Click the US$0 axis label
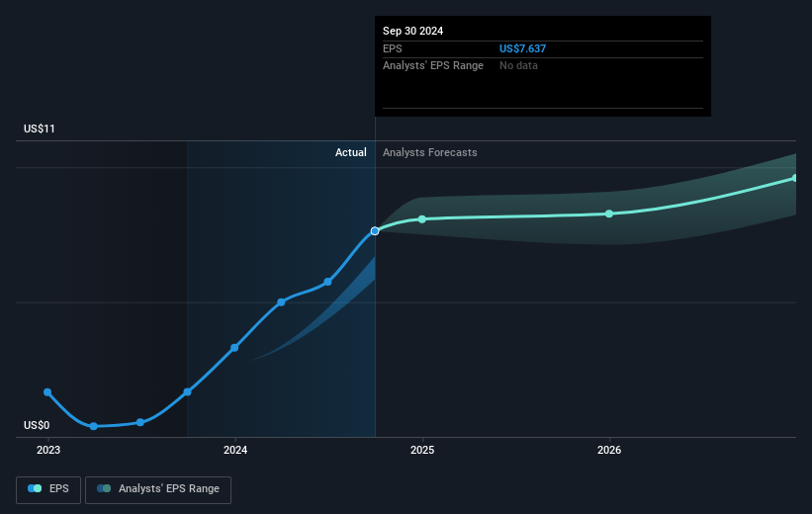The height and width of the screenshot is (514, 812). coord(37,425)
